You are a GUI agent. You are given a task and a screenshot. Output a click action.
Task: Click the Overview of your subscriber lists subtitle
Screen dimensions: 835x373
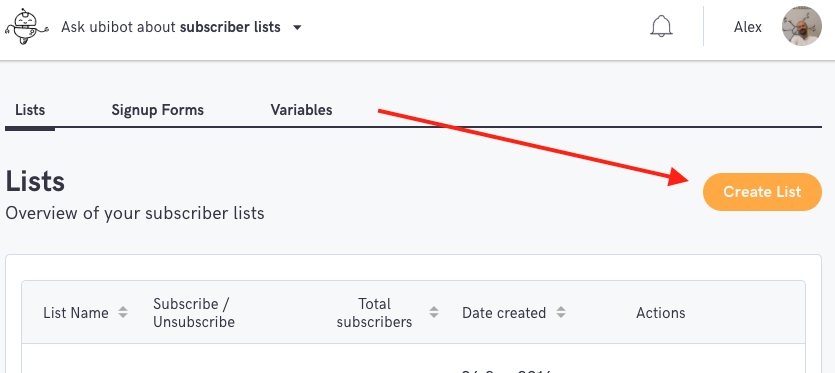(135, 214)
